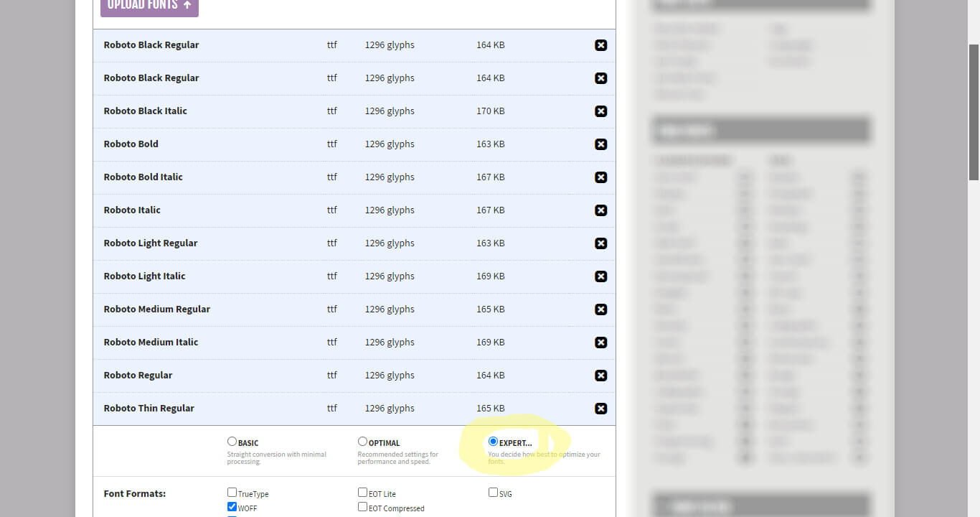This screenshot has height=517, width=980.
Task: Remove the Roboto Light Italic font
Action: 600,276
